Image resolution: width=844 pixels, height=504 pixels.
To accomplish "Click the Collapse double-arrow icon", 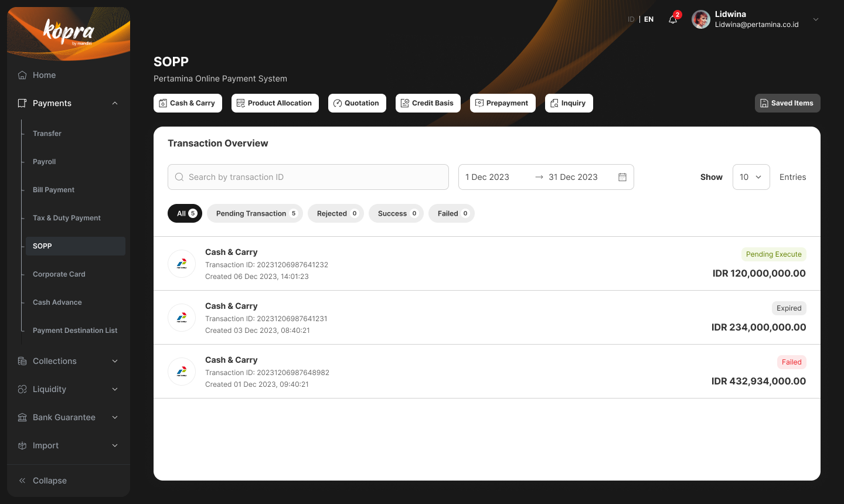I will [22, 481].
